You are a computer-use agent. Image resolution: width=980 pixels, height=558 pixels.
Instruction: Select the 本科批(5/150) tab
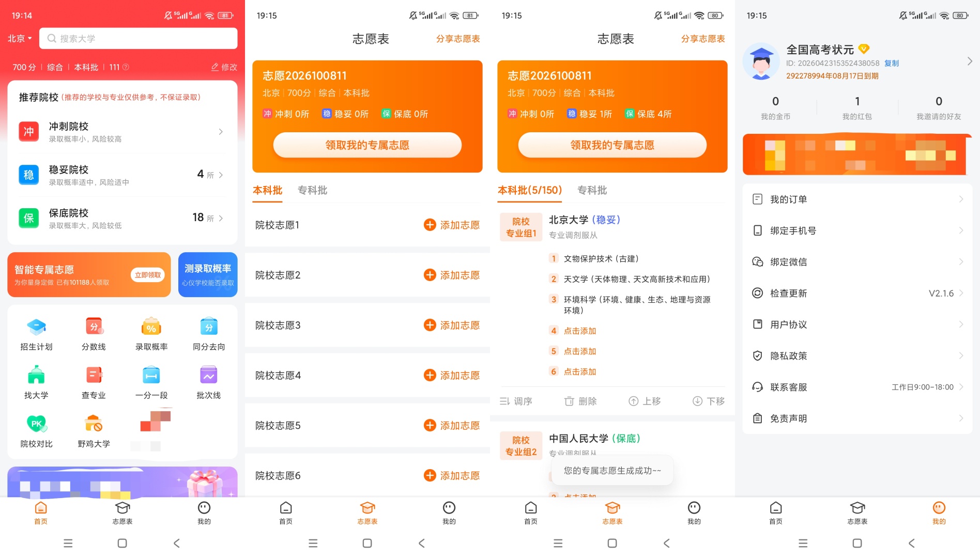coord(530,190)
